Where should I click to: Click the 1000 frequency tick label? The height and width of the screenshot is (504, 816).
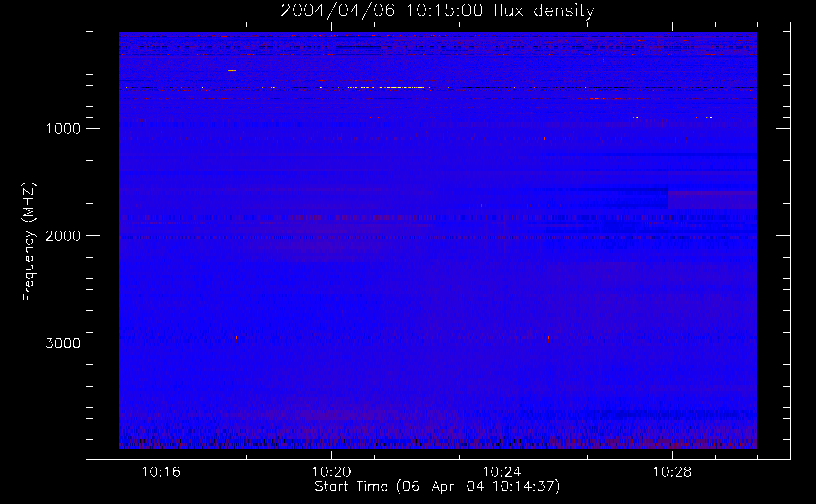63,129
